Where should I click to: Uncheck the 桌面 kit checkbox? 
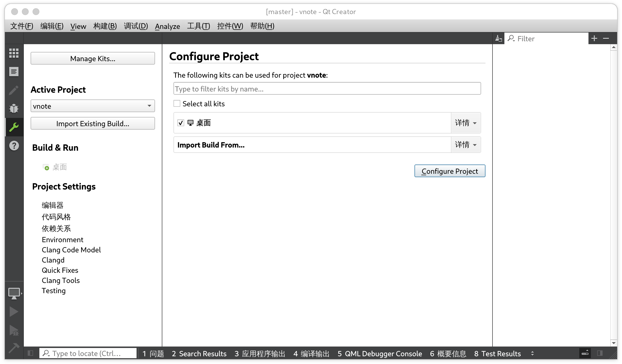[x=181, y=123]
